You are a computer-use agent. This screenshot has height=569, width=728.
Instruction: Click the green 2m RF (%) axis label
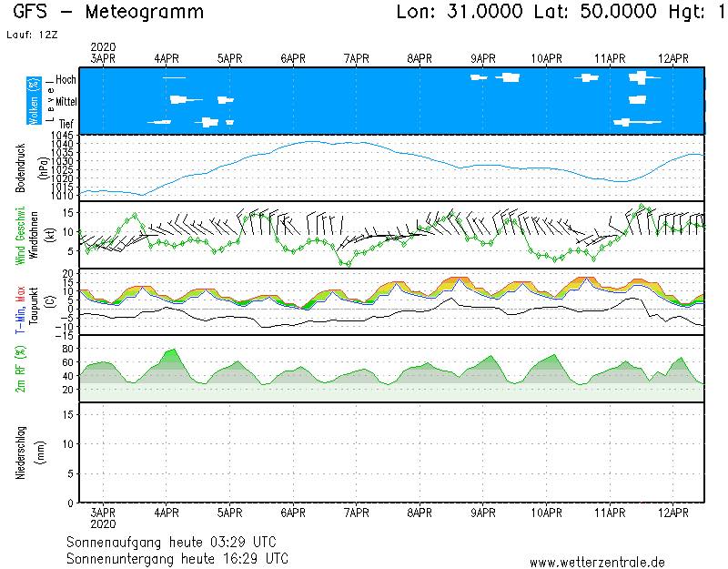tap(20, 369)
